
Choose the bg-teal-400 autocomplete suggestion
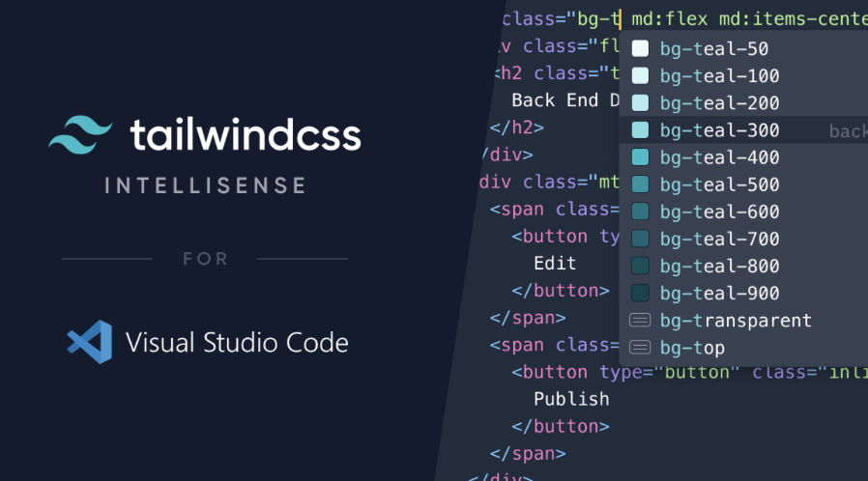743,157
